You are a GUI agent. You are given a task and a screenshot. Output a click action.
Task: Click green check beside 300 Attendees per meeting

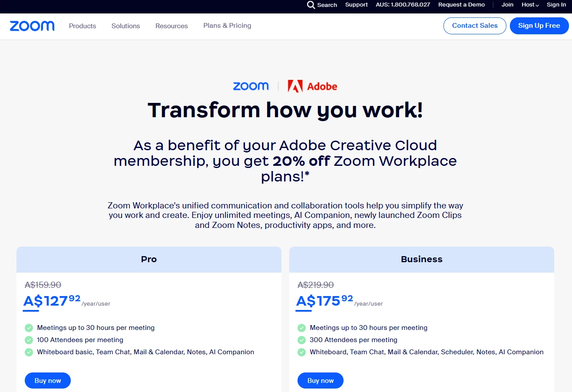(x=302, y=340)
